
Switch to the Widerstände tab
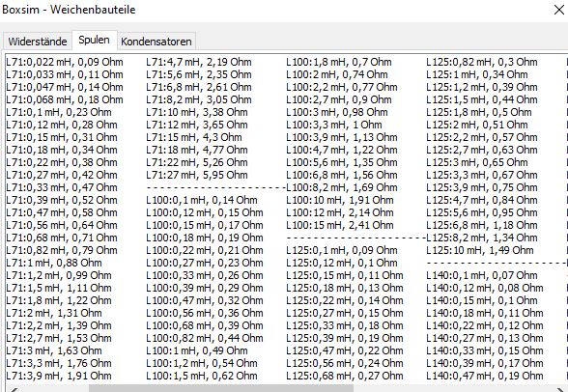[x=38, y=42]
